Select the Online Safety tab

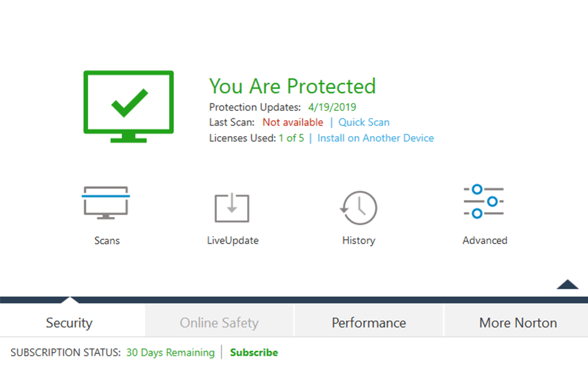coord(219,323)
